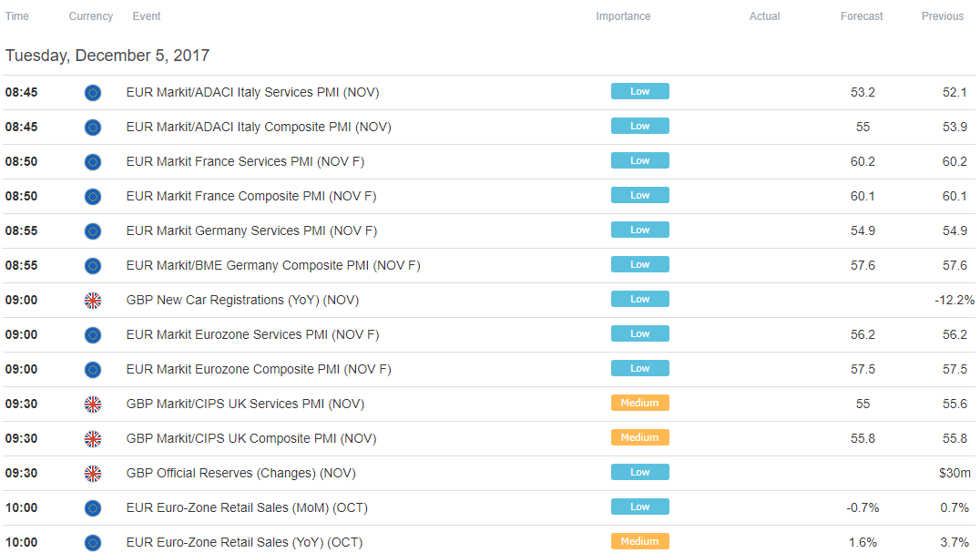Click the Actual column header
The width and height of the screenshot is (980, 553).
click(764, 16)
